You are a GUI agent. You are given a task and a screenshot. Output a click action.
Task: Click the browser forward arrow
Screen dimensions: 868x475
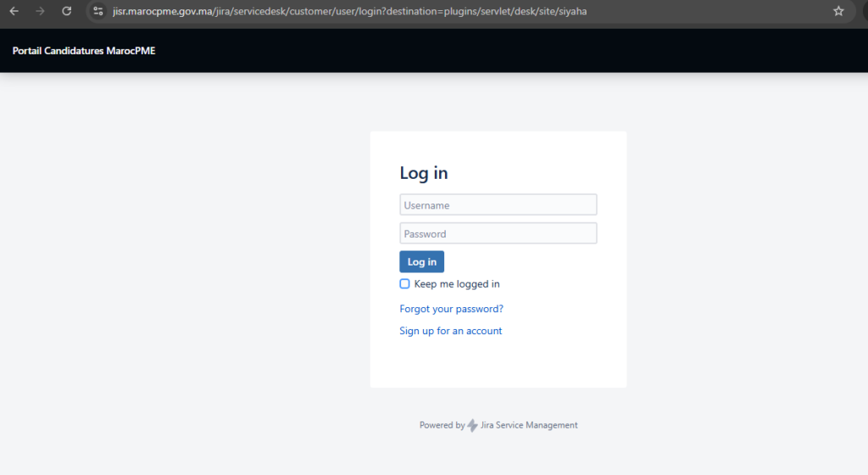40,11
